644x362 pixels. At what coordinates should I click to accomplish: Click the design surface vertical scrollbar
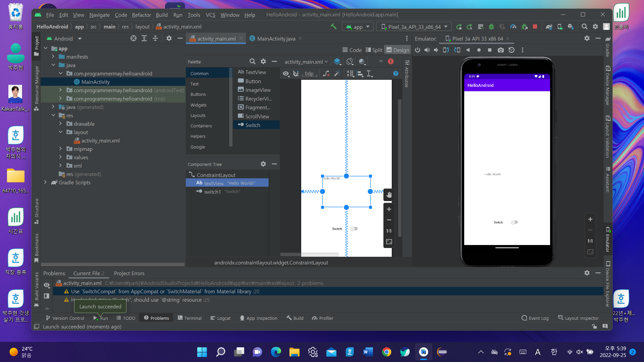(399, 168)
